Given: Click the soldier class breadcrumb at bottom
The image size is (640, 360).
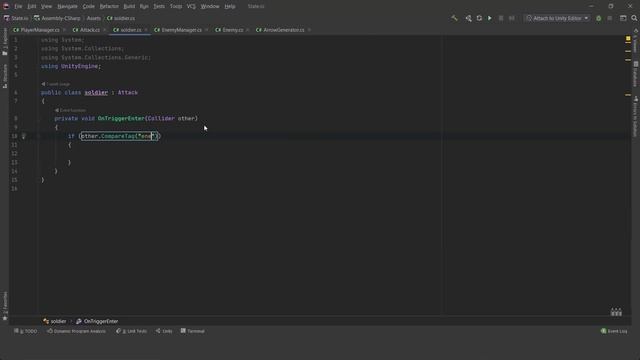Looking at the screenshot, I should [x=55, y=321].
